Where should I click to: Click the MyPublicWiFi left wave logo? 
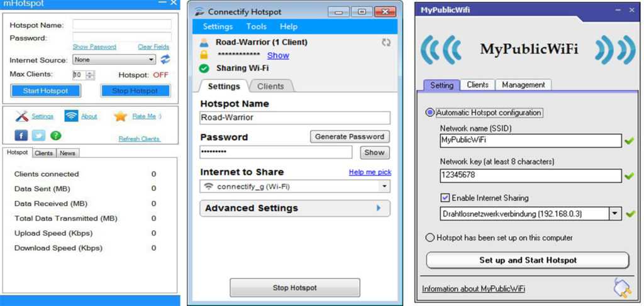click(x=441, y=50)
